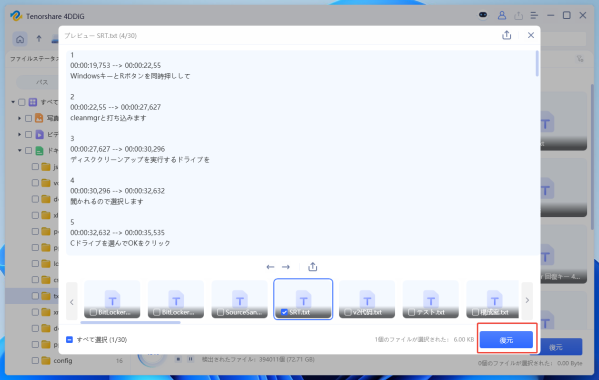The height and width of the screenshot is (380, 599).
Task: Toggle the すべて選択 (1/30) checkbox
Action: [69, 340]
